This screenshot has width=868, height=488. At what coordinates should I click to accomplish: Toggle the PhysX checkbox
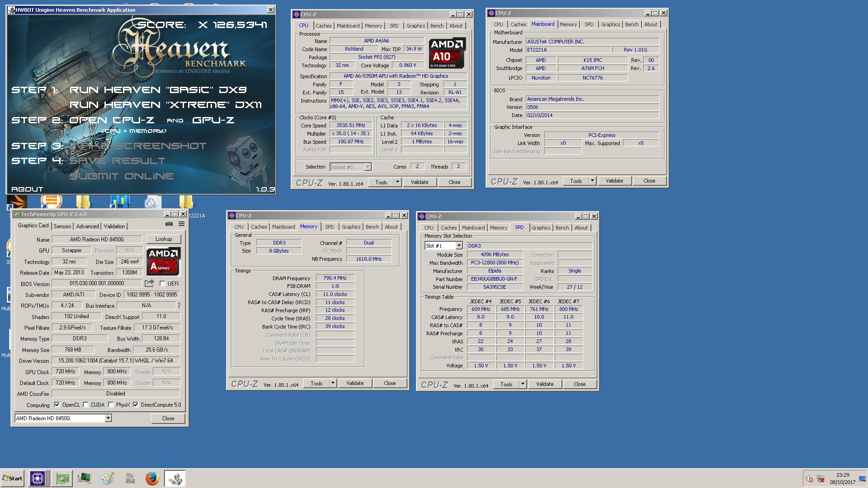[x=111, y=405]
